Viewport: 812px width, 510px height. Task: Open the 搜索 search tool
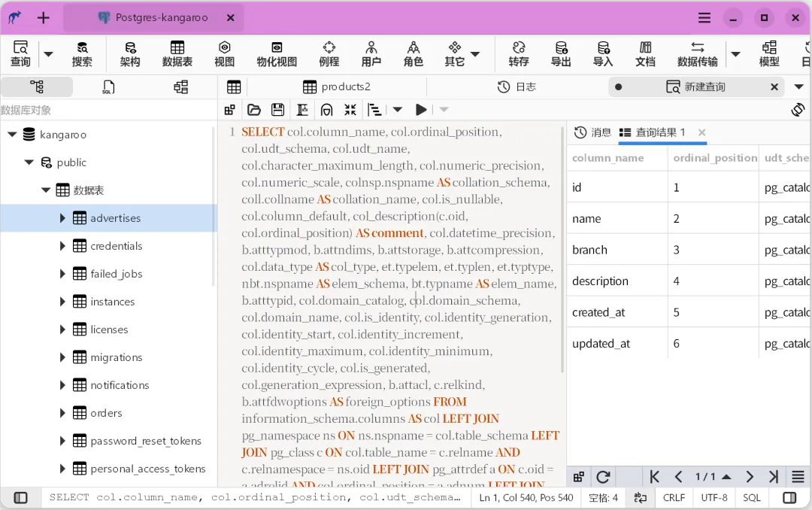coord(82,53)
